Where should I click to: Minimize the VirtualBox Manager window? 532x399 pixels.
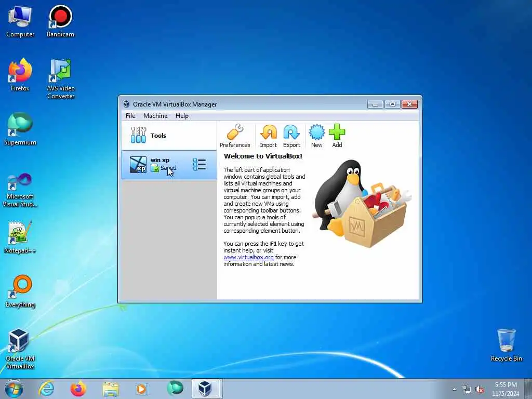click(375, 104)
